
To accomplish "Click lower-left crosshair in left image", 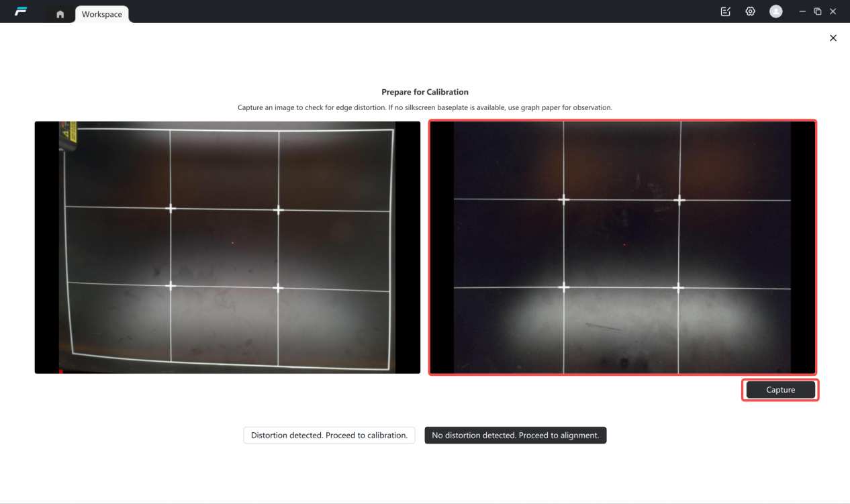I will [x=171, y=286].
